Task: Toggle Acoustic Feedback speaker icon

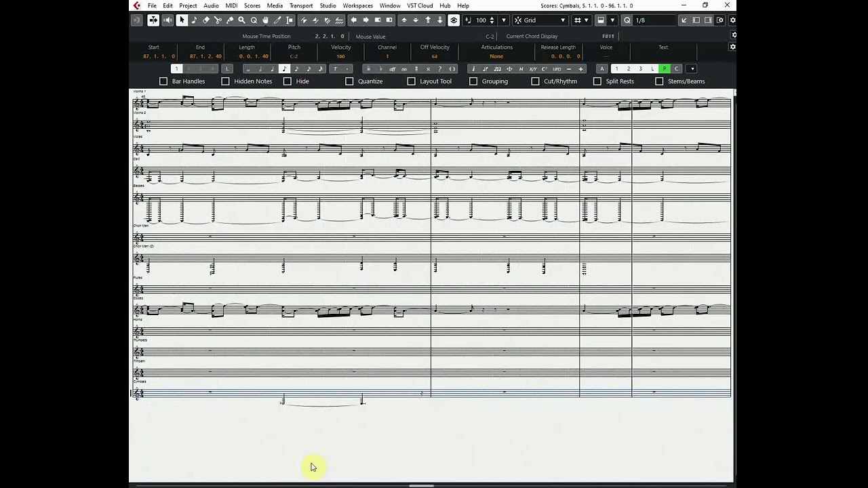Action: [x=167, y=20]
